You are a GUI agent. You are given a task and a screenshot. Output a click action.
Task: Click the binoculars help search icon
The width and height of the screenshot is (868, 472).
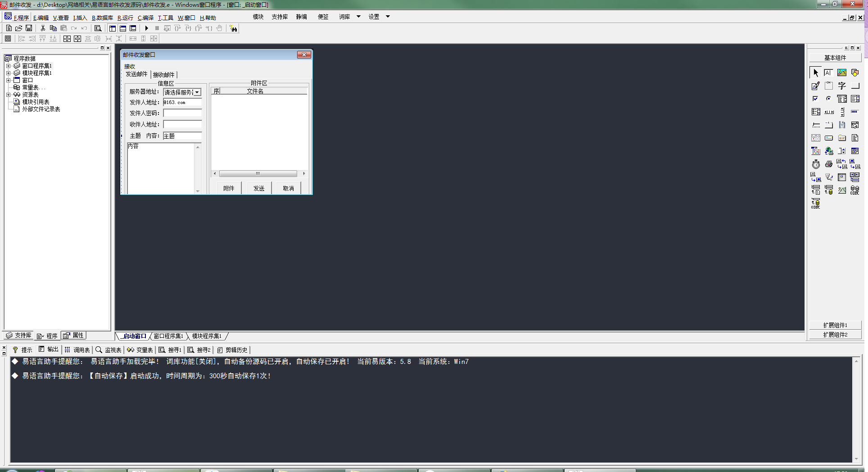(x=233, y=28)
